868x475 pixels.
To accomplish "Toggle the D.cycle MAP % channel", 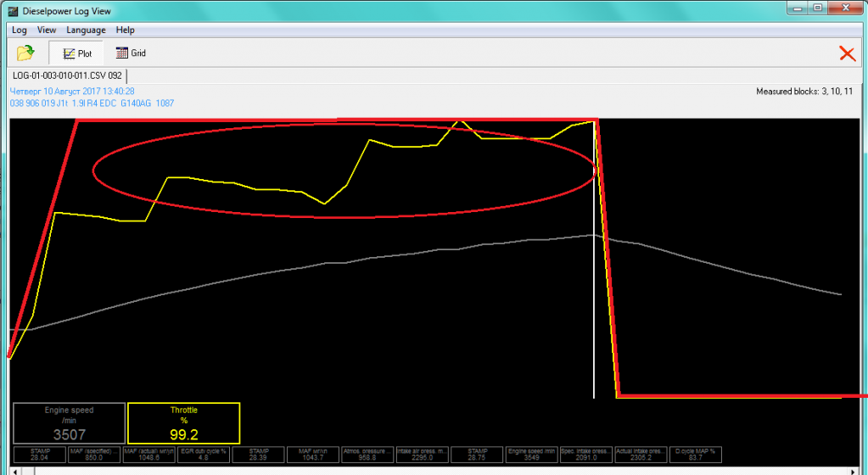I will click(x=696, y=455).
